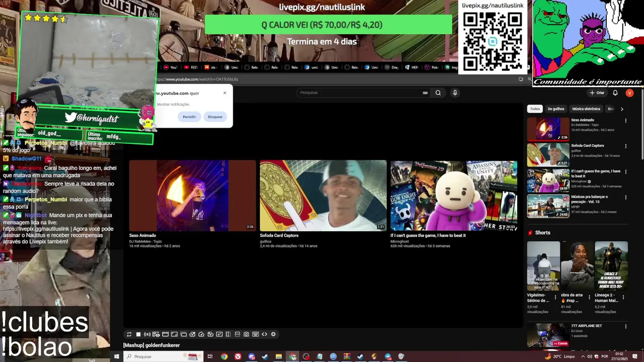Open the Lineage 2 short thumbnail
The height and width of the screenshot is (362, 644).
(611, 266)
